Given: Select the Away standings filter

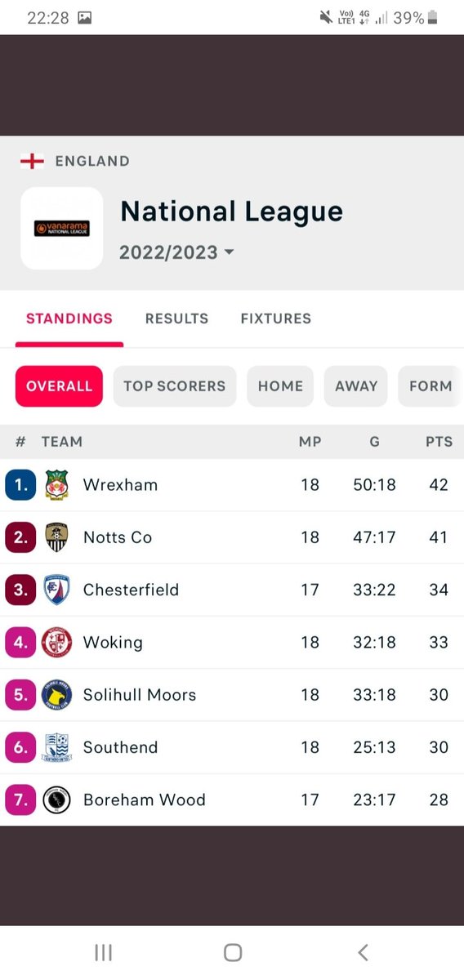Looking at the screenshot, I should click(x=356, y=386).
